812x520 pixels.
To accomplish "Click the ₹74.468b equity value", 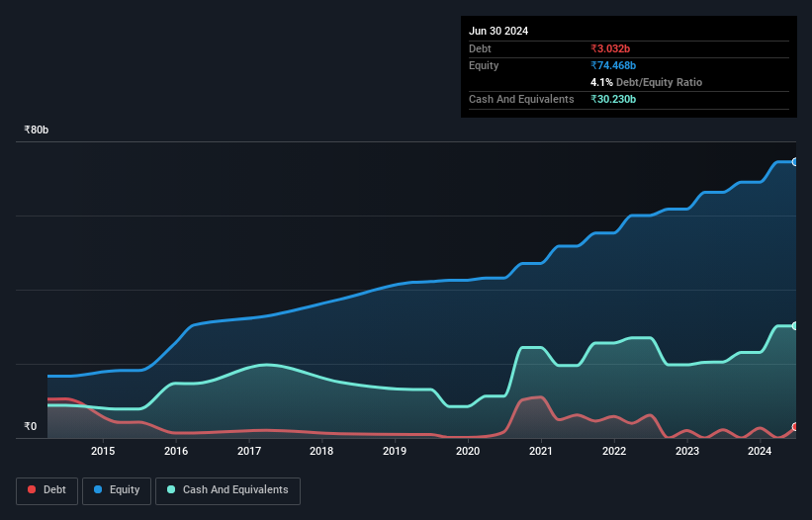I will pos(613,65).
